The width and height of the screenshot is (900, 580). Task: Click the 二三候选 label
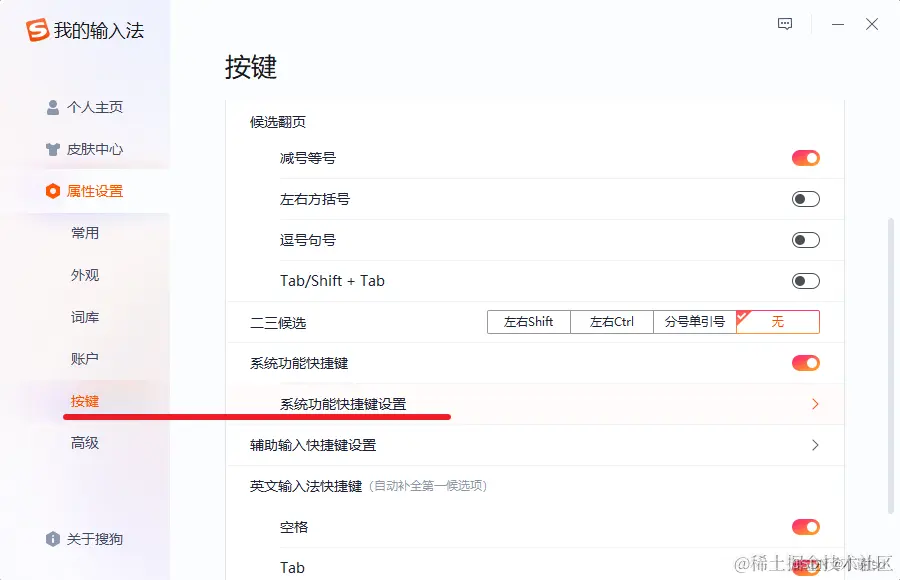pyautogui.click(x=278, y=323)
